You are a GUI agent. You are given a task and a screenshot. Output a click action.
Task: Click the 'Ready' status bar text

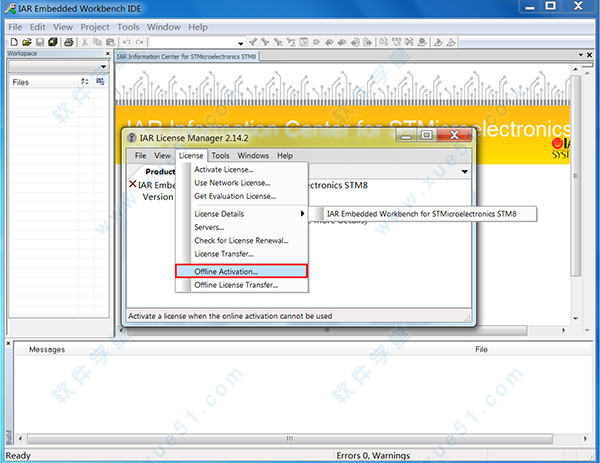(18, 456)
